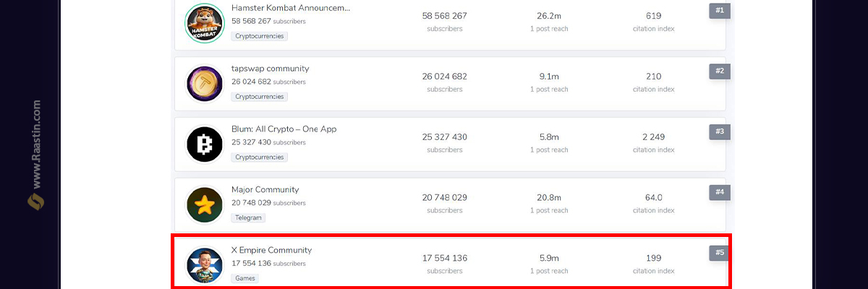Open the X Empire Community avatar
This screenshot has width=868, height=289.
205,266
